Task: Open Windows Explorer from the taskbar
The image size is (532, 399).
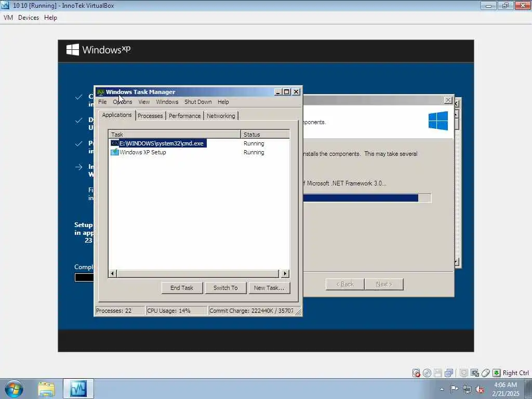Action: 46,389
